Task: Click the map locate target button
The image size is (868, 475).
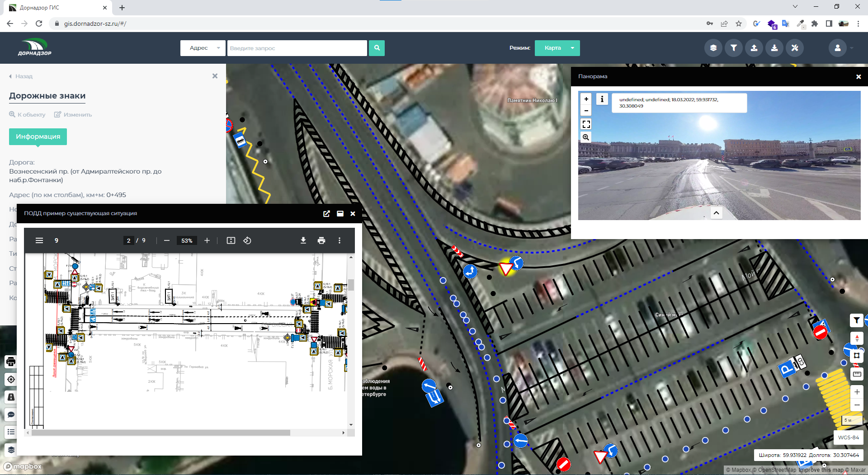Action: click(11, 380)
